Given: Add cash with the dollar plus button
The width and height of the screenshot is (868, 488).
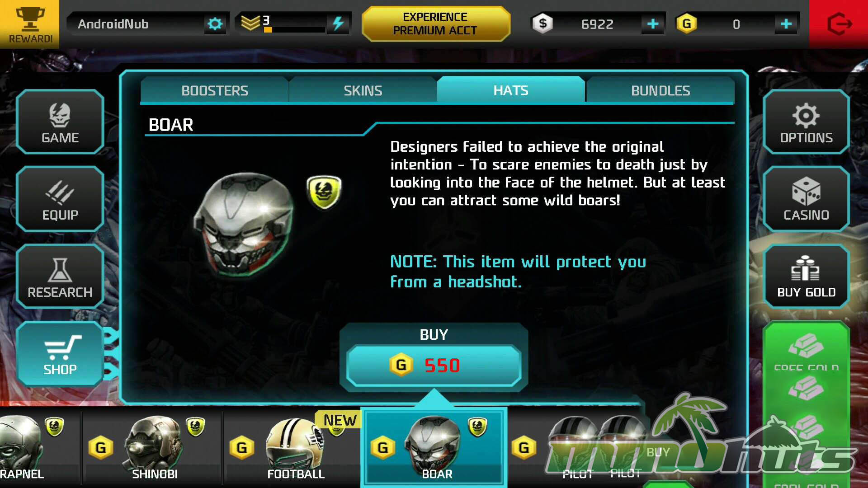Looking at the screenshot, I should click(652, 24).
